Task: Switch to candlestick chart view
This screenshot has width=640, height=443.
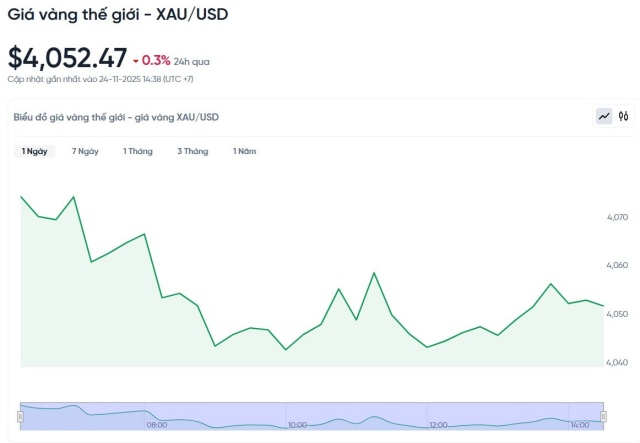Action: (x=624, y=117)
